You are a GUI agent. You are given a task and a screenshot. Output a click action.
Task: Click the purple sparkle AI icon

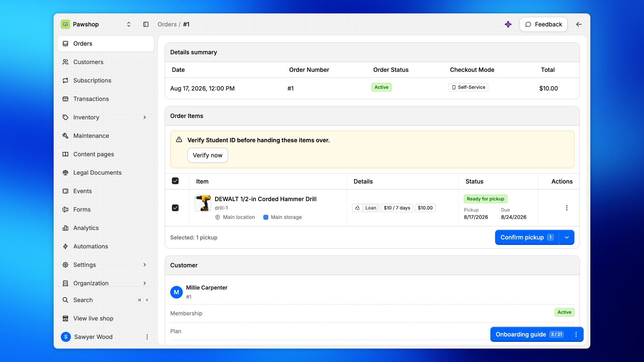coord(508,24)
